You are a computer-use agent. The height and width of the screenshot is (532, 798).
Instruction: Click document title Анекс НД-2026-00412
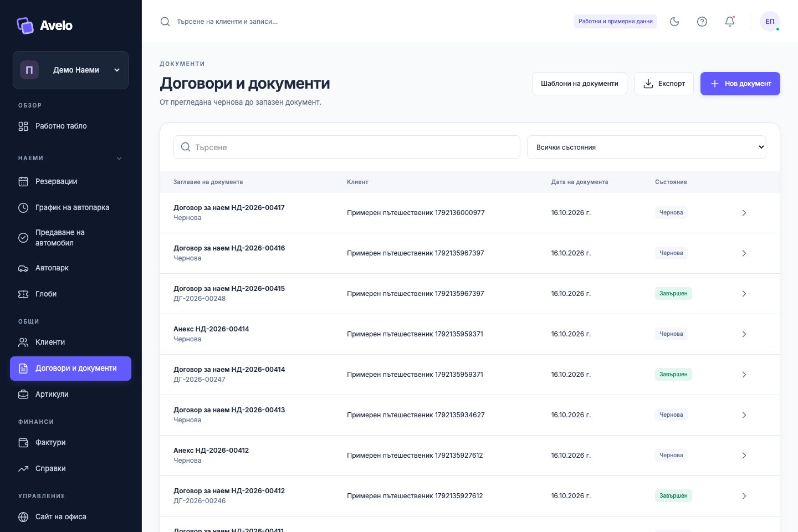pos(211,451)
